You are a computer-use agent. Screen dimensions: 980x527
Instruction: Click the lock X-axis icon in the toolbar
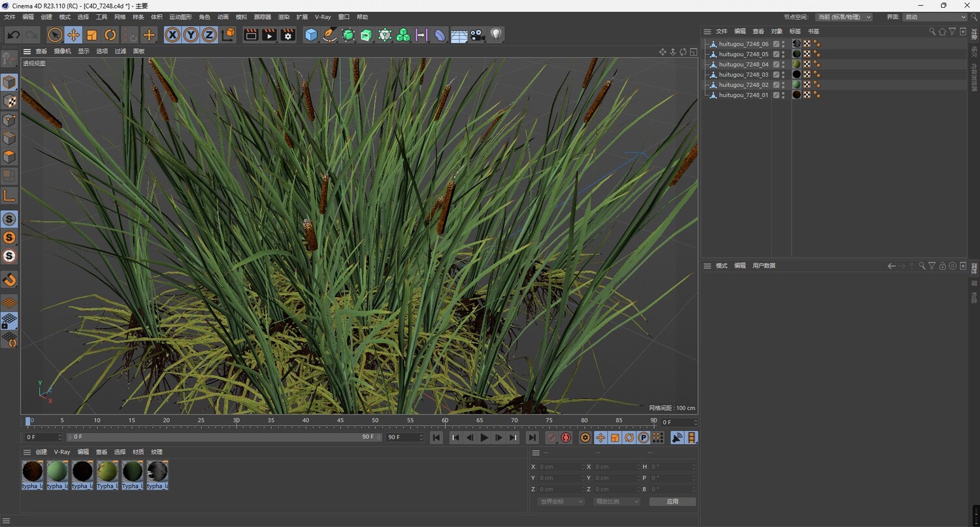point(172,35)
